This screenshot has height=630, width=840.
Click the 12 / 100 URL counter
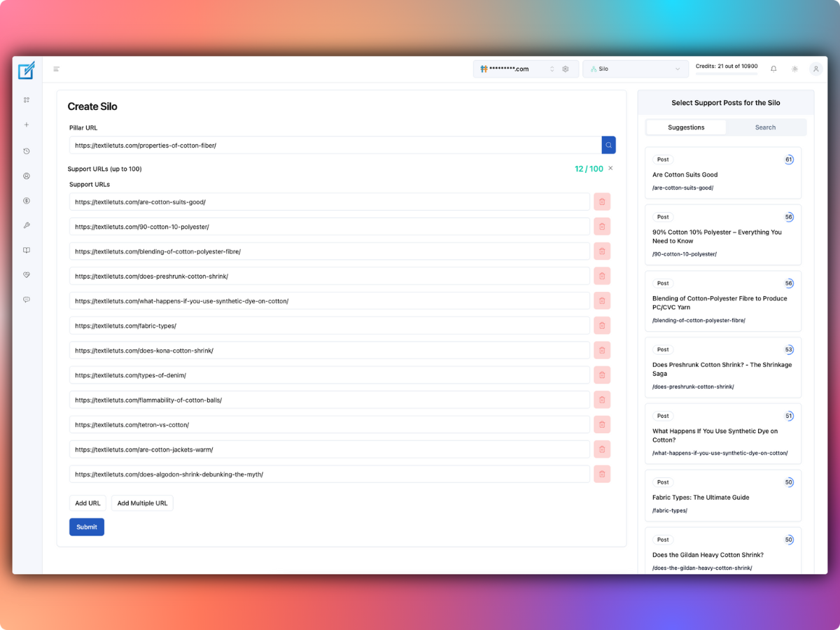tap(589, 169)
